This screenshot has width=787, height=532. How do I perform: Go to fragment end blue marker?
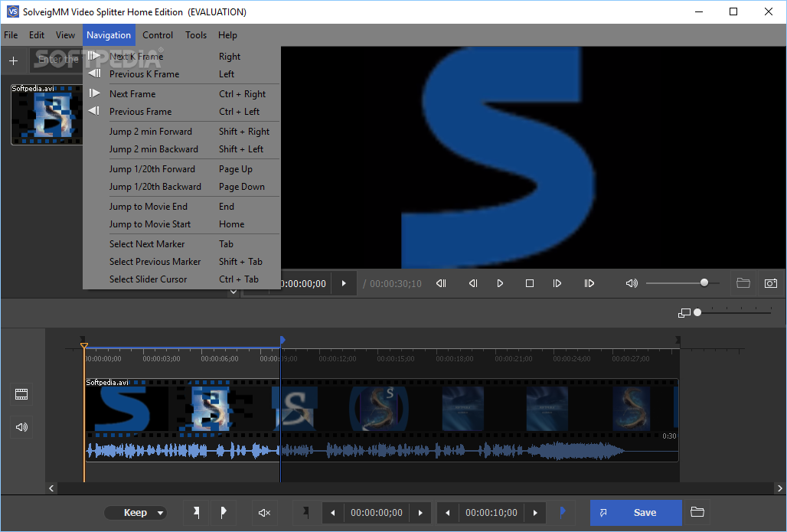pos(563,512)
